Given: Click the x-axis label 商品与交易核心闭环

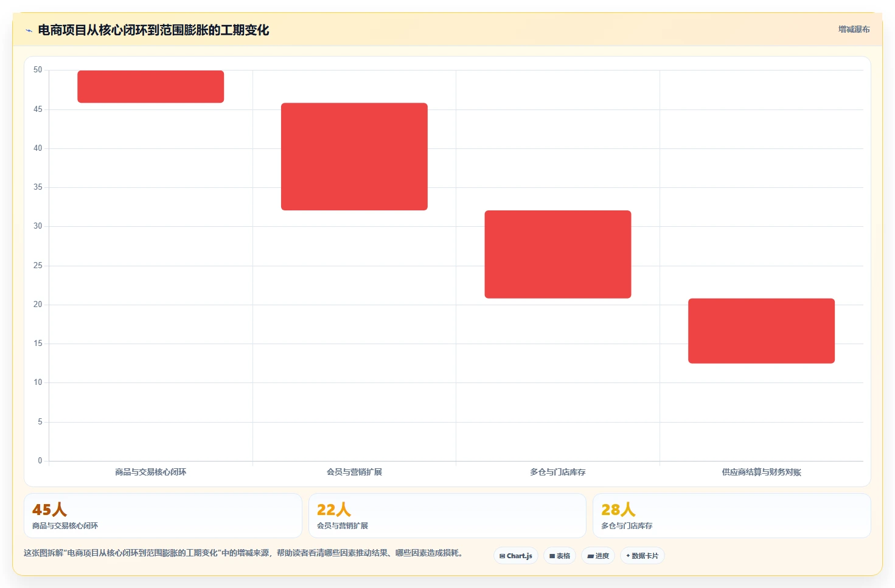Looking at the screenshot, I should click(x=151, y=472).
